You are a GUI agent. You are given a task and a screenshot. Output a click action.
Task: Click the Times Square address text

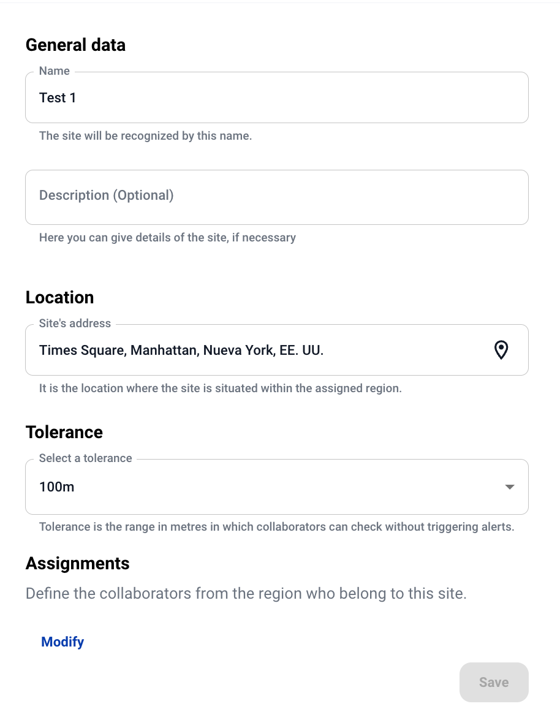coord(181,351)
